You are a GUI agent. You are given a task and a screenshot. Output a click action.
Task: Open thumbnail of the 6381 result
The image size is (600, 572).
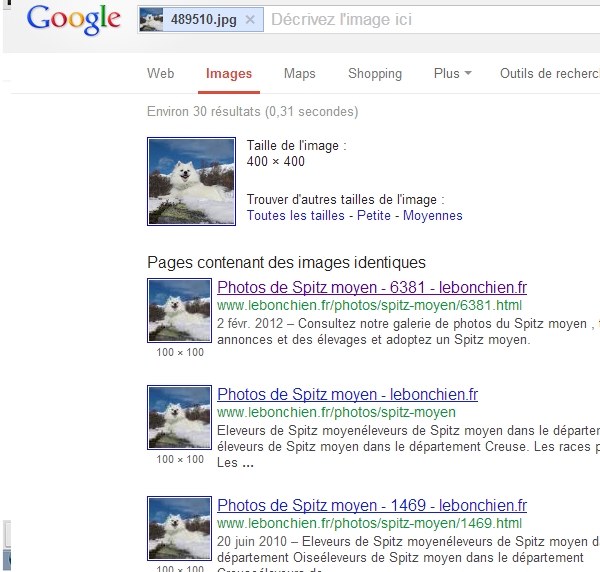click(x=179, y=310)
